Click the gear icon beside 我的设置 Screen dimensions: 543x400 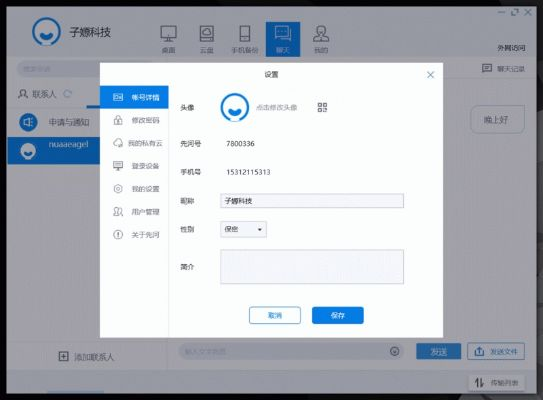118,189
